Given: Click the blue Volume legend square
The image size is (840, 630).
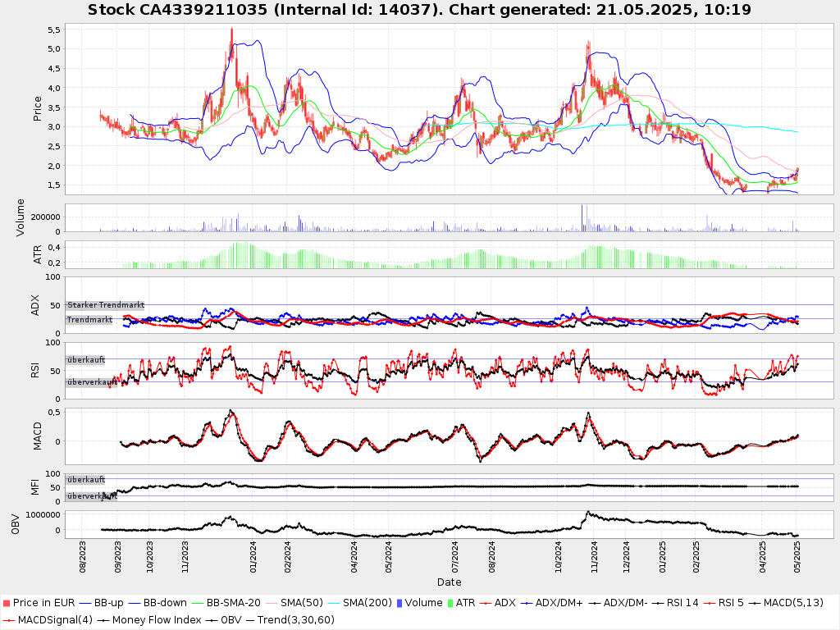Looking at the screenshot, I should (x=399, y=603).
